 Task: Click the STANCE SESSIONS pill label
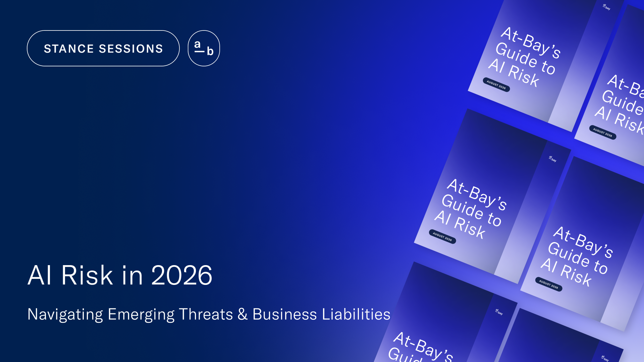(103, 48)
